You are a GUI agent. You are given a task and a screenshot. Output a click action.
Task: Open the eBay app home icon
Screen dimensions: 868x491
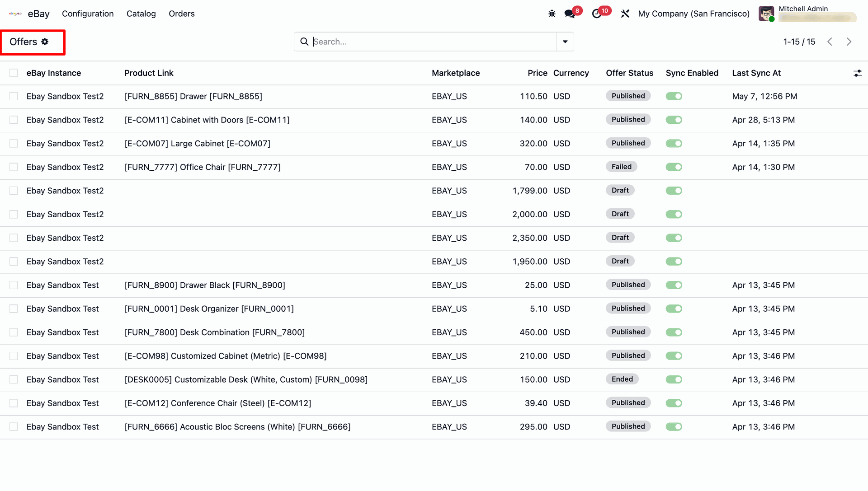(x=15, y=14)
